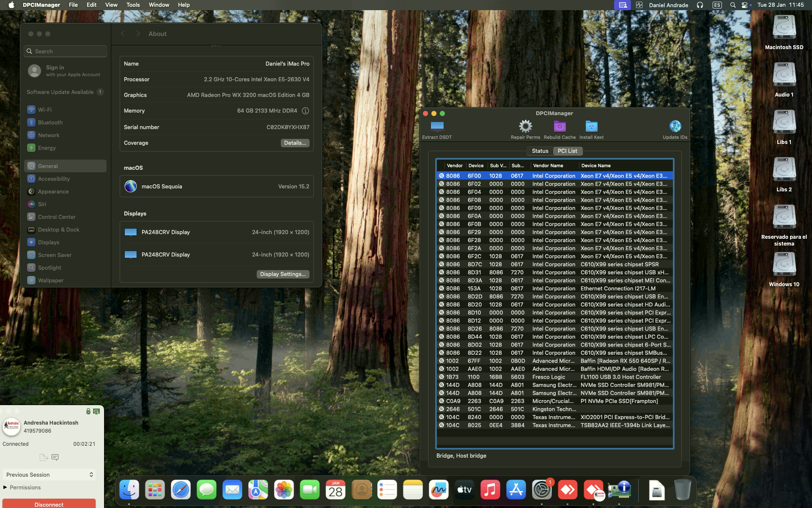Click the Details... coverage button
This screenshot has height=508, width=812.
coord(295,143)
